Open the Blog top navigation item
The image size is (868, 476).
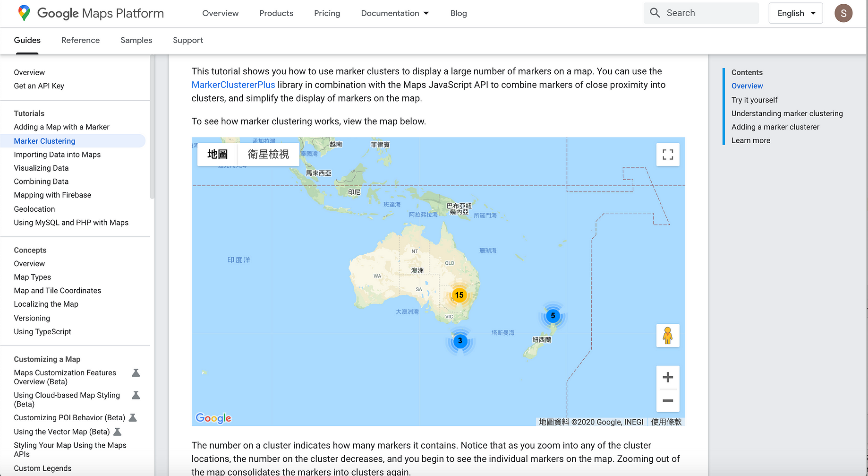(459, 13)
